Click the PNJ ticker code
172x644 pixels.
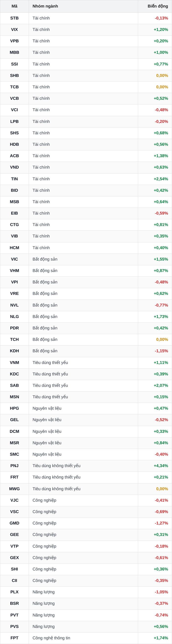click(x=14, y=466)
